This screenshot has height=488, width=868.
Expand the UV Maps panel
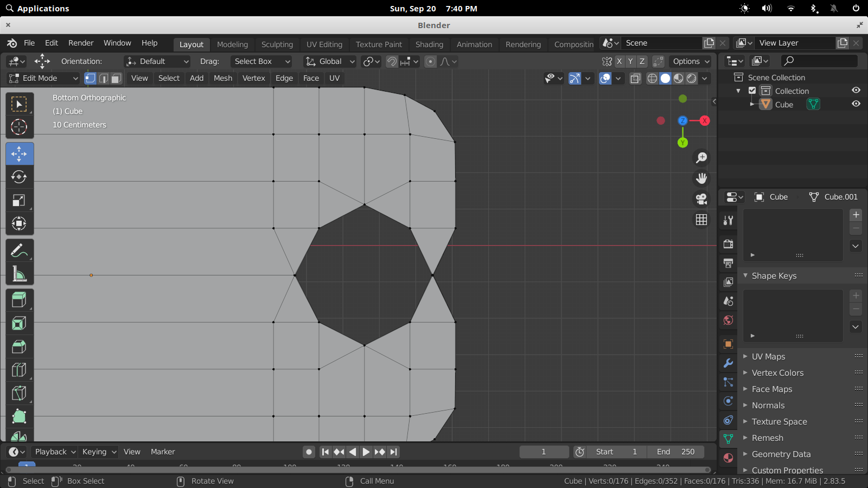(768, 357)
